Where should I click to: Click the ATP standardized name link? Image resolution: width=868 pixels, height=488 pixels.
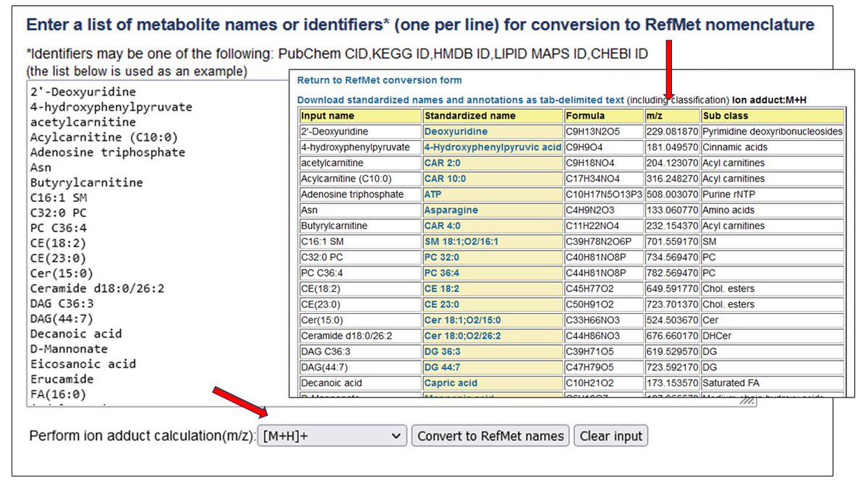coord(434,194)
